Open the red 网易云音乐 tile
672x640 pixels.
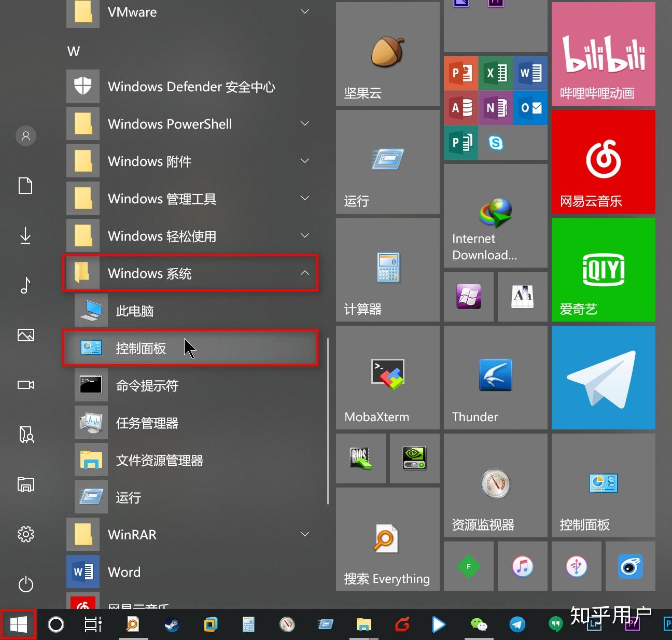[603, 162]
